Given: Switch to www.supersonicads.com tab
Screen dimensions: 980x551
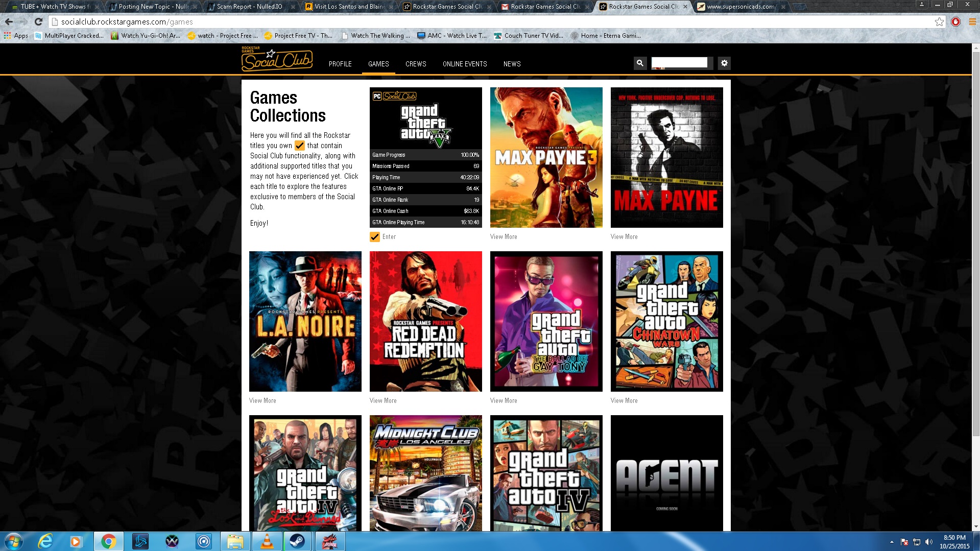Looking at the screenshot, I should tap(740, 7).
